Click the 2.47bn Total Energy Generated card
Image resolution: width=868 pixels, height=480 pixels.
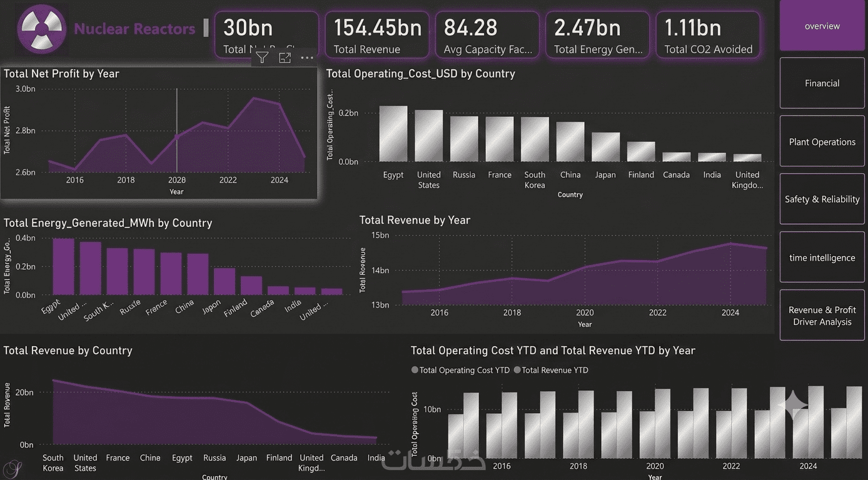[x=598, y=35]
